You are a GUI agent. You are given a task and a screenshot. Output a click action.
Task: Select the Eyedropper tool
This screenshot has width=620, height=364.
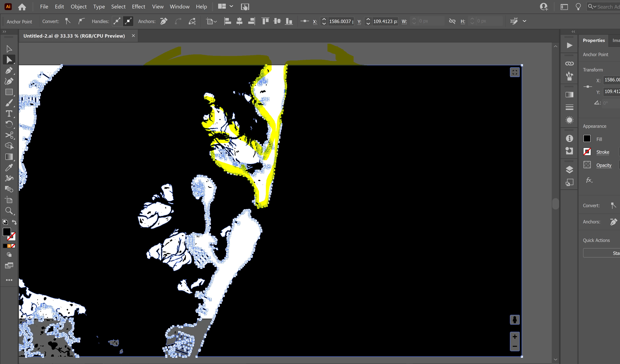9,168
